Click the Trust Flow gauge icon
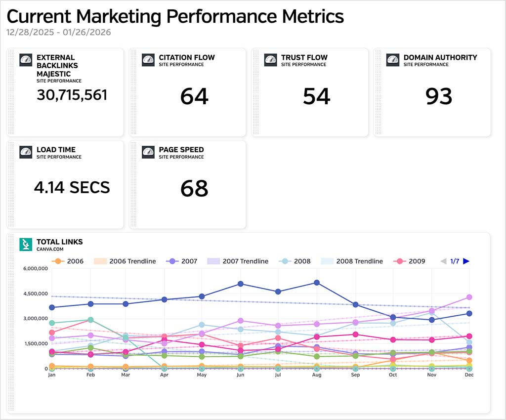506x420 pixels. pos(270,60)
